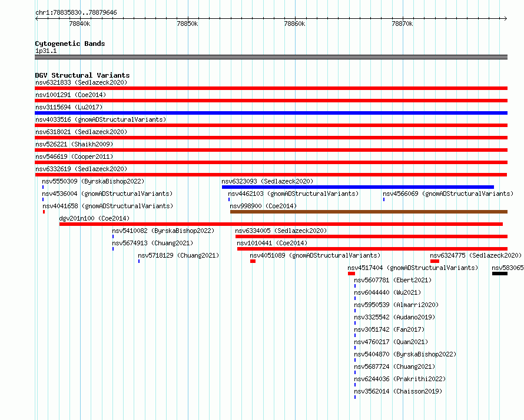
Task: Open nsv4517404 (gnomADStructuralVariants) label
Action: coord(413,268)
